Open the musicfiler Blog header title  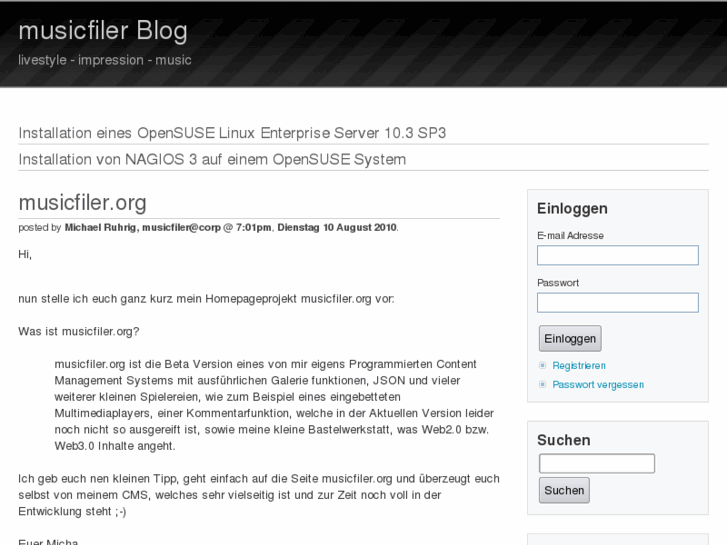103,31
